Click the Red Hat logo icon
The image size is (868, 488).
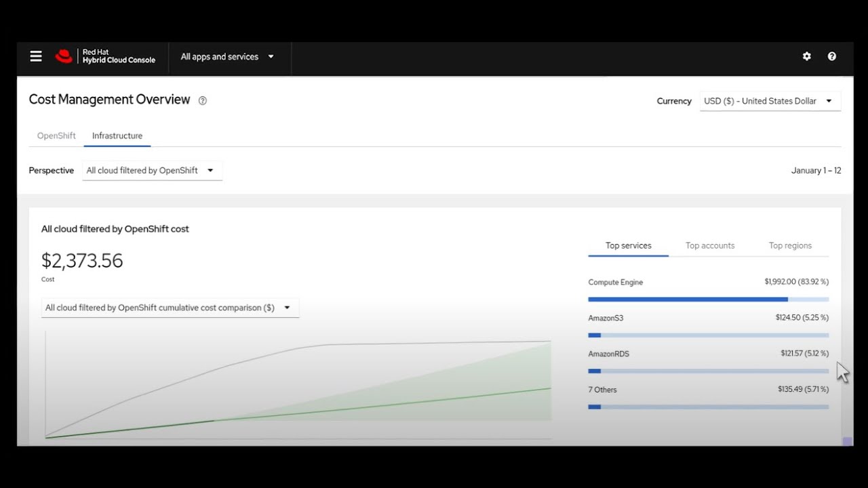pyautogui.click(x=64, y=56)
